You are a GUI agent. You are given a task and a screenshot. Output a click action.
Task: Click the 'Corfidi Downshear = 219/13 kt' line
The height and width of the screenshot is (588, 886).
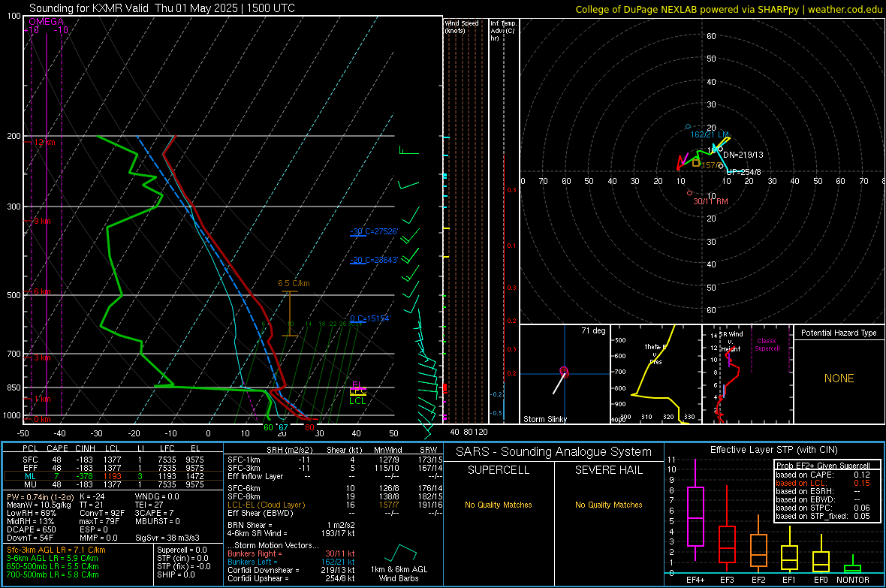(291, 570)
